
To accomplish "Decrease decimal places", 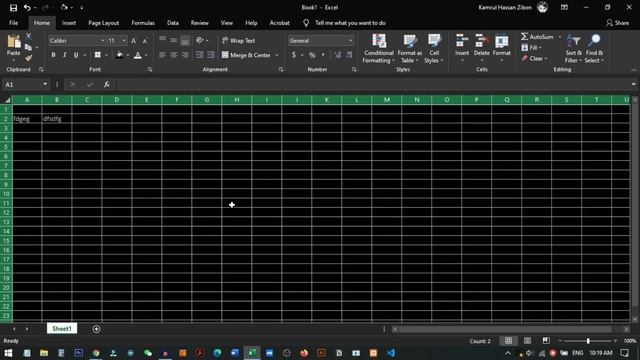I will pyautogui.click(x=349, y=55).
